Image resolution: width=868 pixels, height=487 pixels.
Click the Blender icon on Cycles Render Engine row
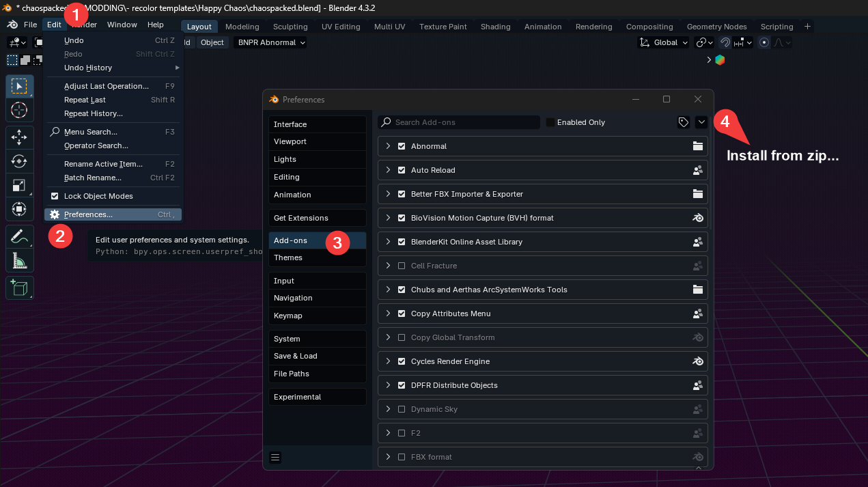698,361
